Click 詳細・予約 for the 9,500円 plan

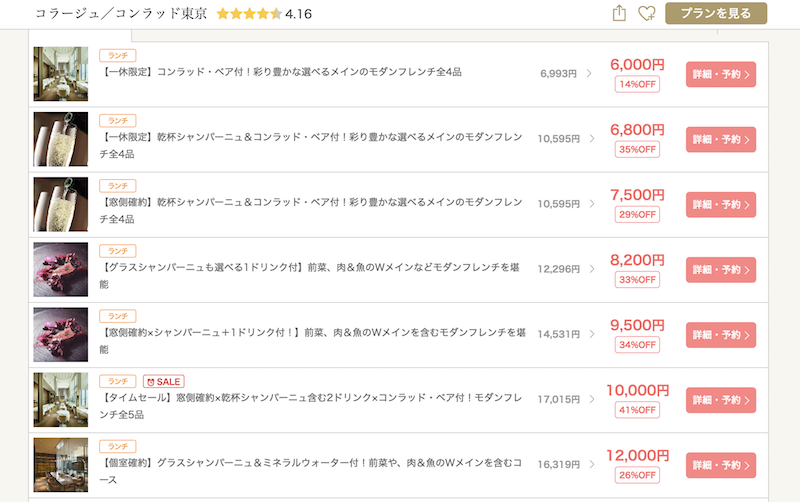720,335
